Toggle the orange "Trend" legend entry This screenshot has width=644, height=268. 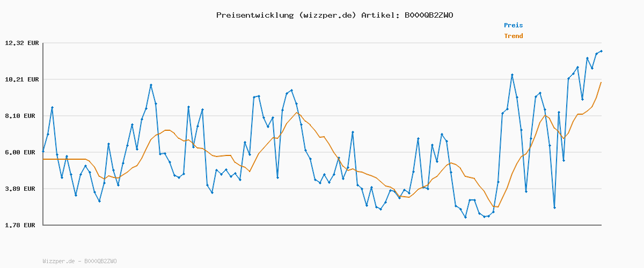pyautogui.click(x=513, y=36)
